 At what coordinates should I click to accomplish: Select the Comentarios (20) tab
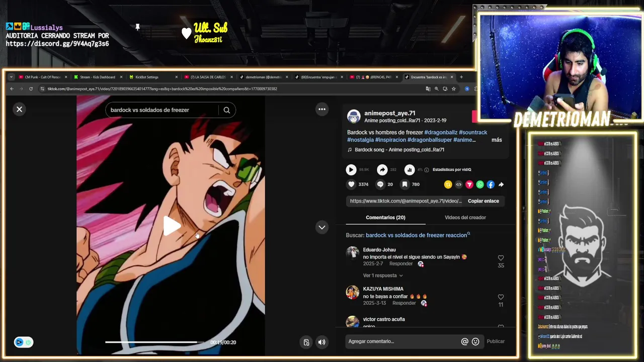[x=385, y=218]
